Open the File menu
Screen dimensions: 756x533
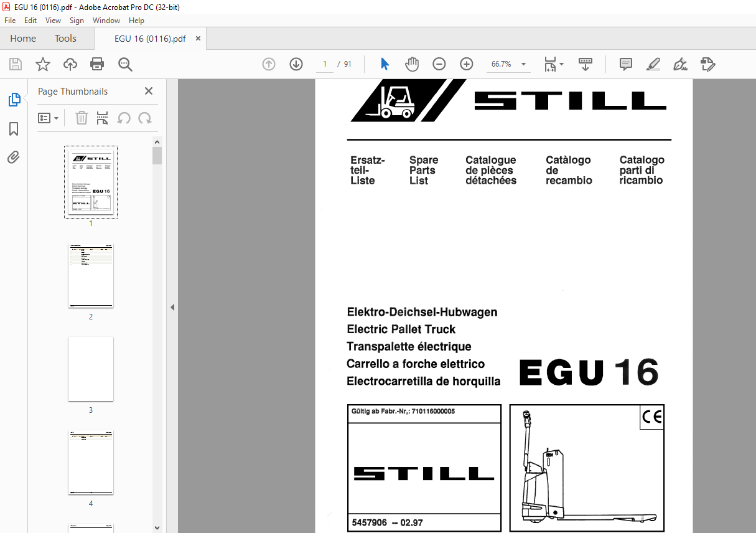10,21
